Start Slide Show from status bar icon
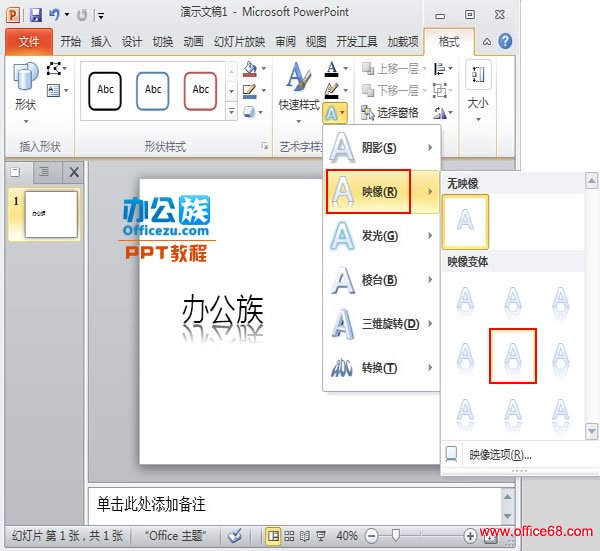Viewport: 600px width, 551px height. [321, 536]
